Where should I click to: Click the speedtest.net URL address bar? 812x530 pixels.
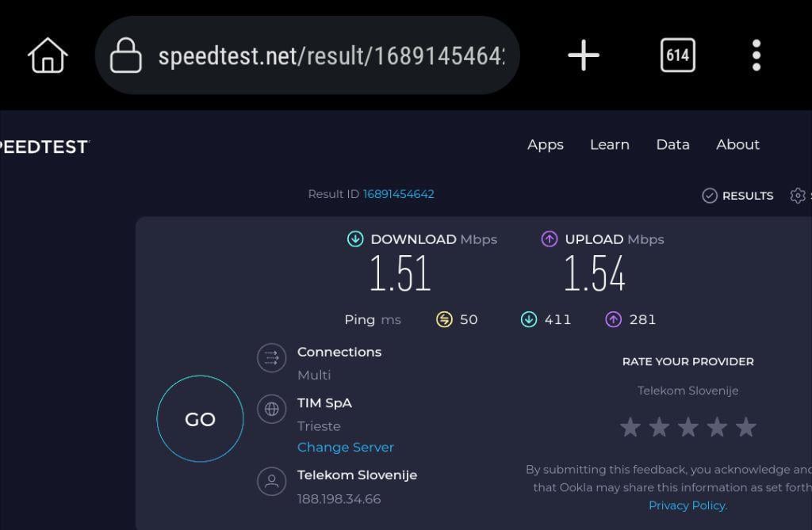(x=307, y=55)
